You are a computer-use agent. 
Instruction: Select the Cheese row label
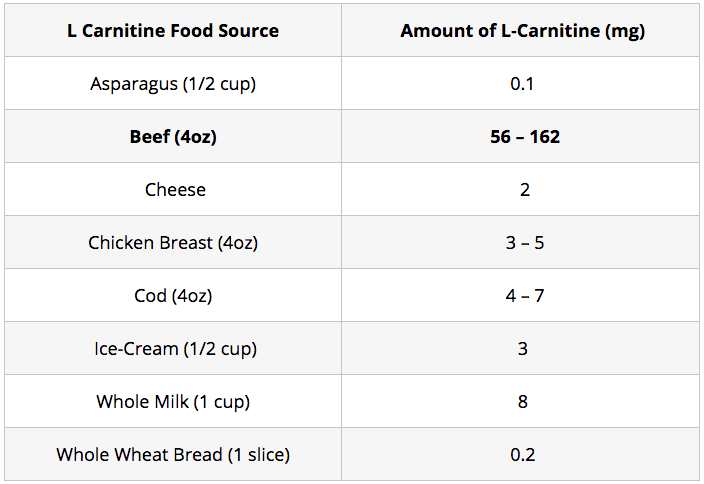click(175, 190)
